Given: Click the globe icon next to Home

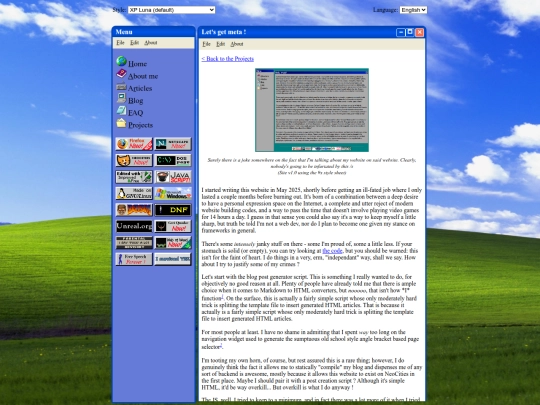Looking at the screenshot, I should tap(121, 61).
